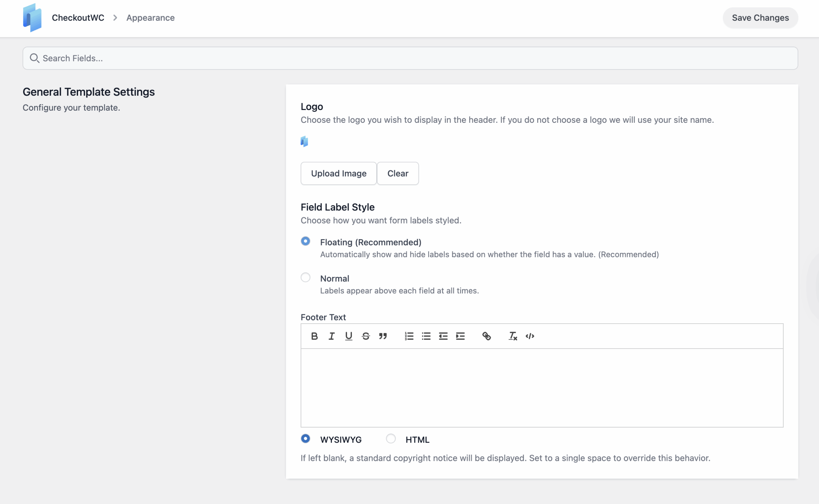The width and height of the screenshot is (819, 504).
Task: Choose the Normal field label style
Action: point(305,277)
